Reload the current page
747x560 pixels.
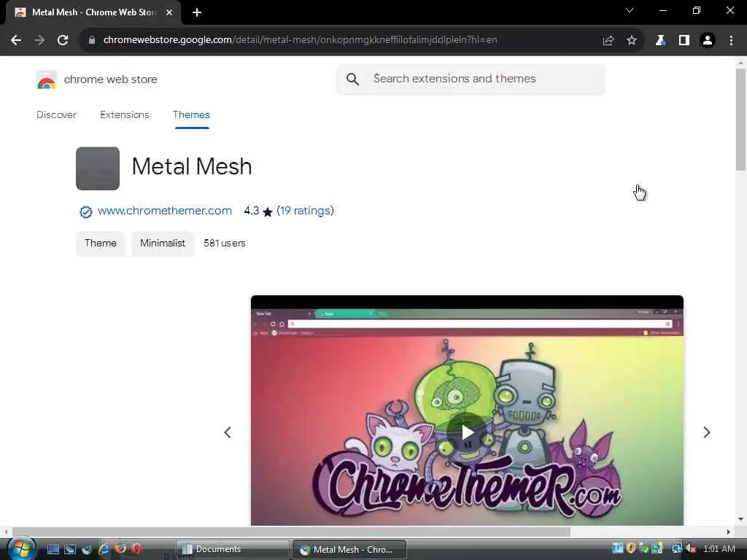pos(63,41)
